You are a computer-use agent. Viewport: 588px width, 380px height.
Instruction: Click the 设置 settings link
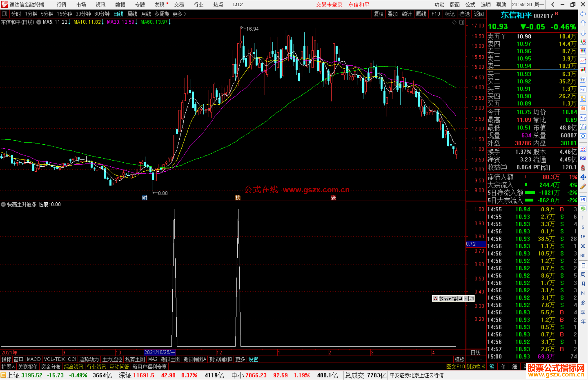253,359
